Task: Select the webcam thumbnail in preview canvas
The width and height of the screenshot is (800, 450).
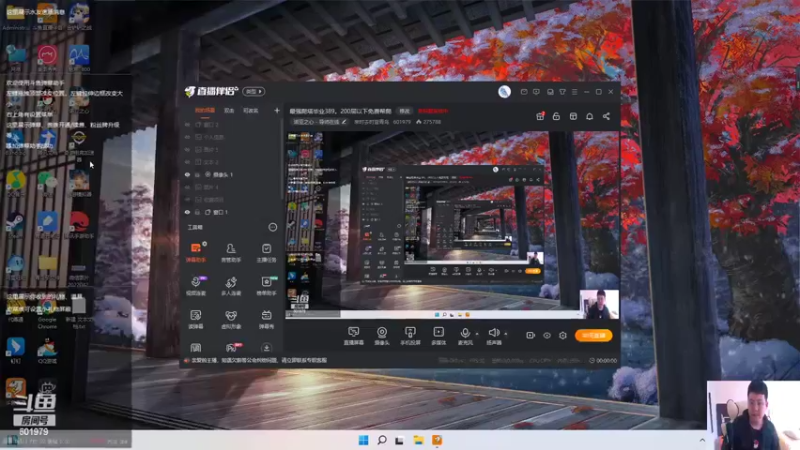Action: pyautogui.click(x=599, y=304)
